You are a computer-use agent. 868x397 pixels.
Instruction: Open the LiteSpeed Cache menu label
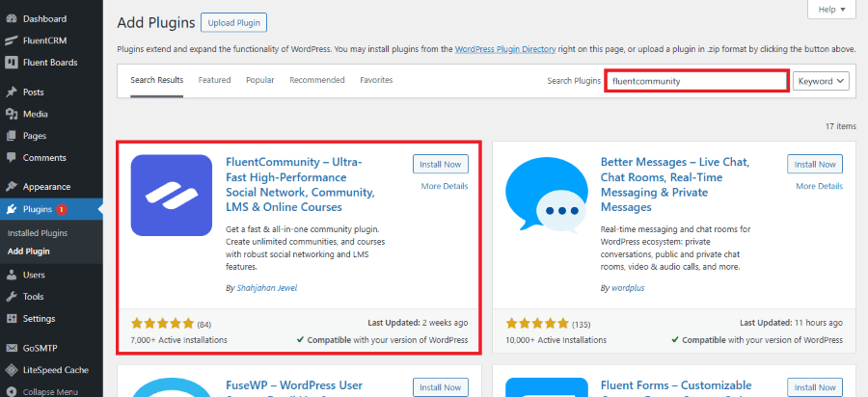pyautogui.click(x=56, y=370)
